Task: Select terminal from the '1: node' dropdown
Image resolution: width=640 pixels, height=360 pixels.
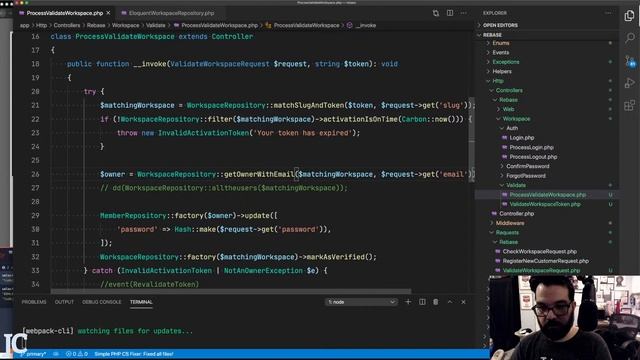Action: coord(361,302)
